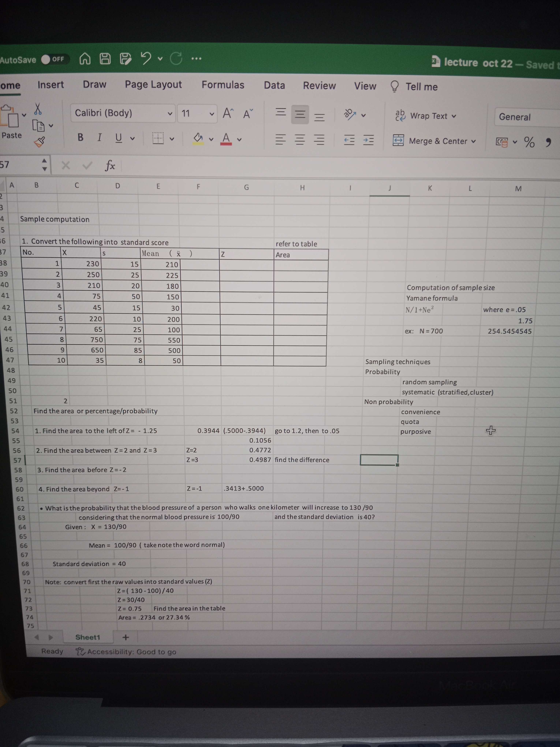Click the Percent Style icon
This screenshot has width=560, height=747.
[529, 142]
